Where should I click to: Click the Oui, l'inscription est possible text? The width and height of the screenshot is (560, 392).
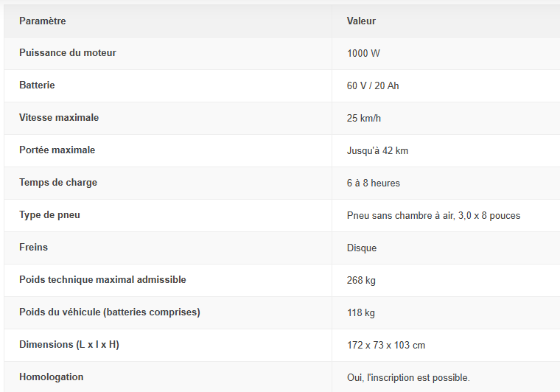coord(408,378)
